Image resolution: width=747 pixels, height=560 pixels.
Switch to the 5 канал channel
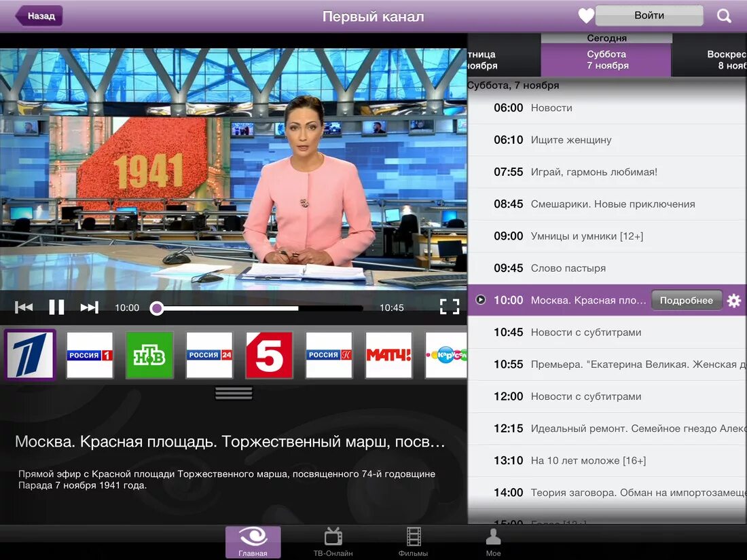(269, 355)
